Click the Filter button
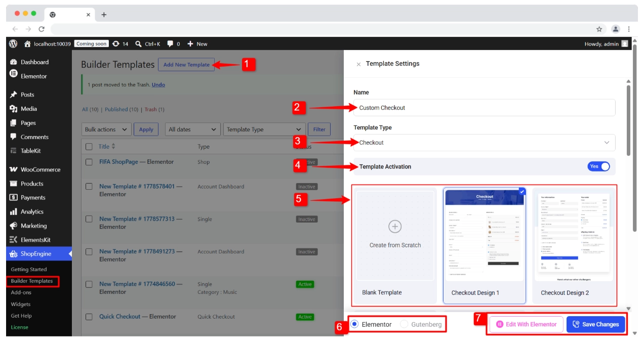 pos(319,130)
